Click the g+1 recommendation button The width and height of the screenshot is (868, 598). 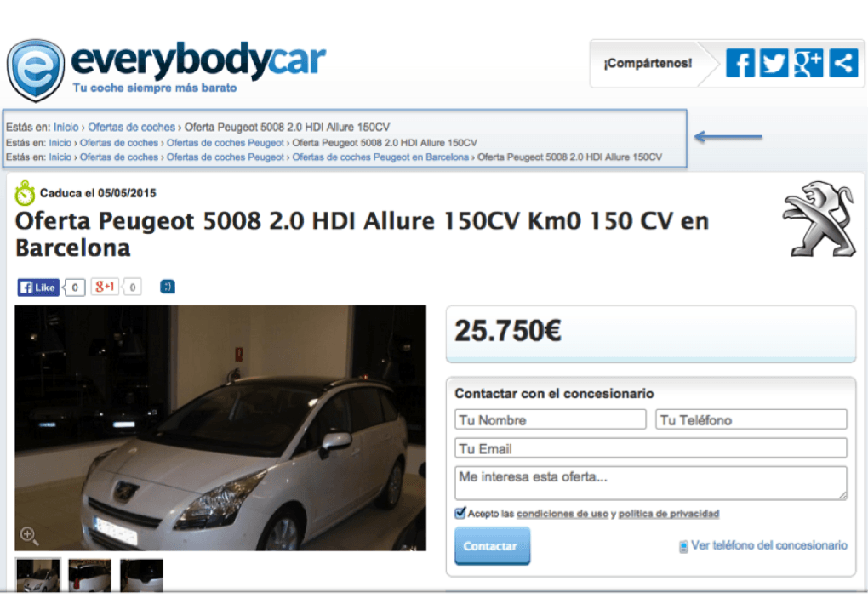pyautogui.click(x=105, y=287)
